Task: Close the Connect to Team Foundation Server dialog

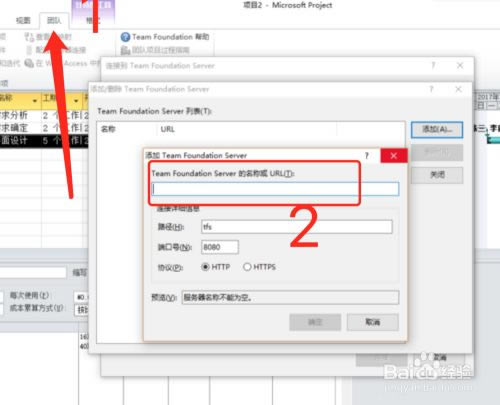Action: 460,65
